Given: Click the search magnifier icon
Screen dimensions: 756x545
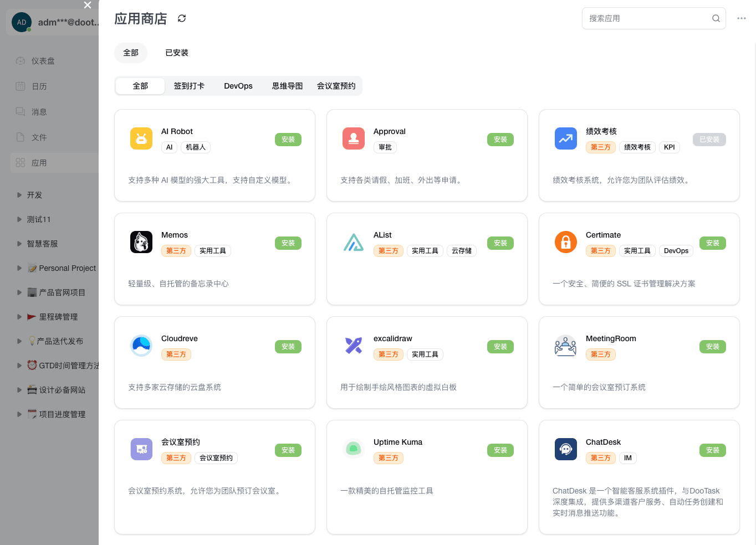Looking at the screenshot, I should [x=716, y=18].
